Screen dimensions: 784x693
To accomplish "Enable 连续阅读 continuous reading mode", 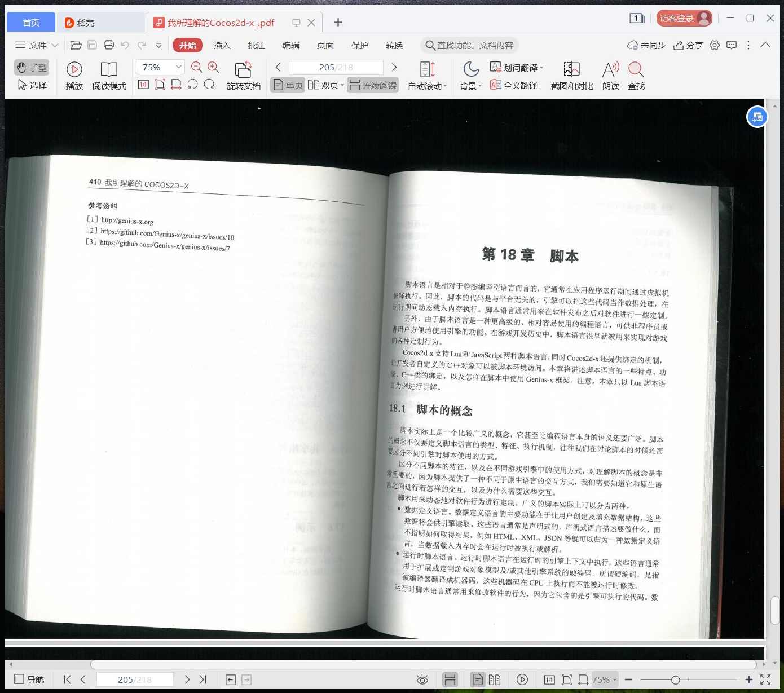I will 372,85.
